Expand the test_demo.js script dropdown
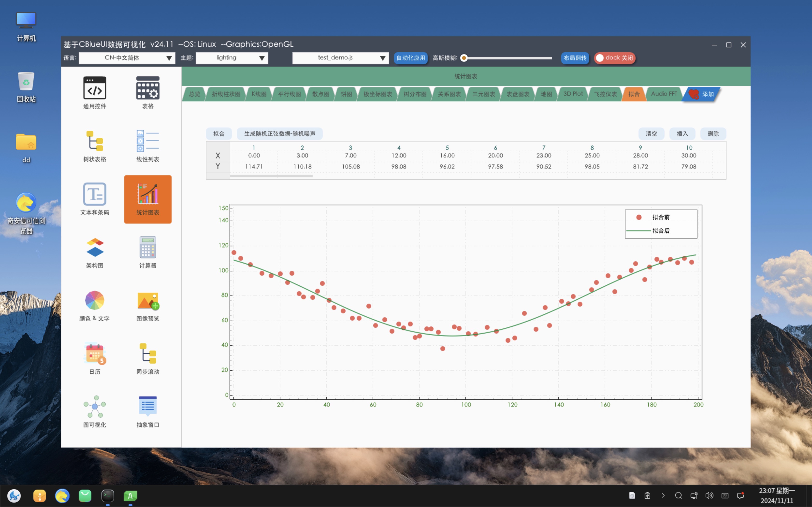This screenshot has width=812, height=507. pyautogui.click(x=340, y=58)
